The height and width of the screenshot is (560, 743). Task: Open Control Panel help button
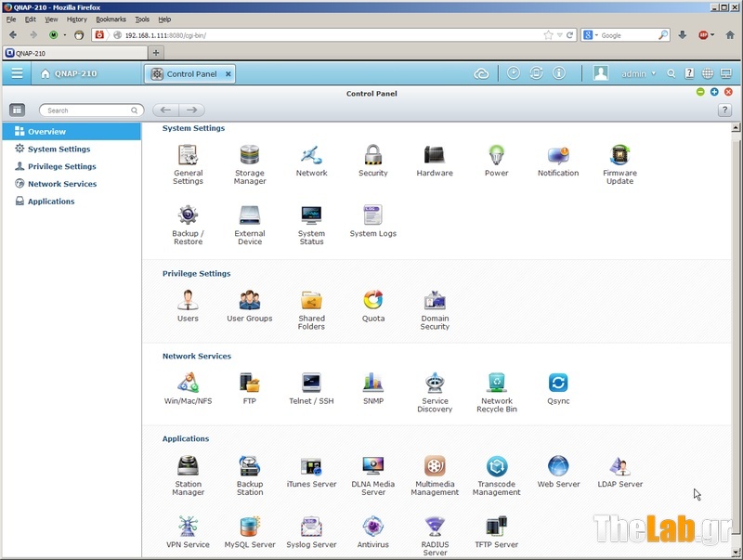click(x=724, y=111)
